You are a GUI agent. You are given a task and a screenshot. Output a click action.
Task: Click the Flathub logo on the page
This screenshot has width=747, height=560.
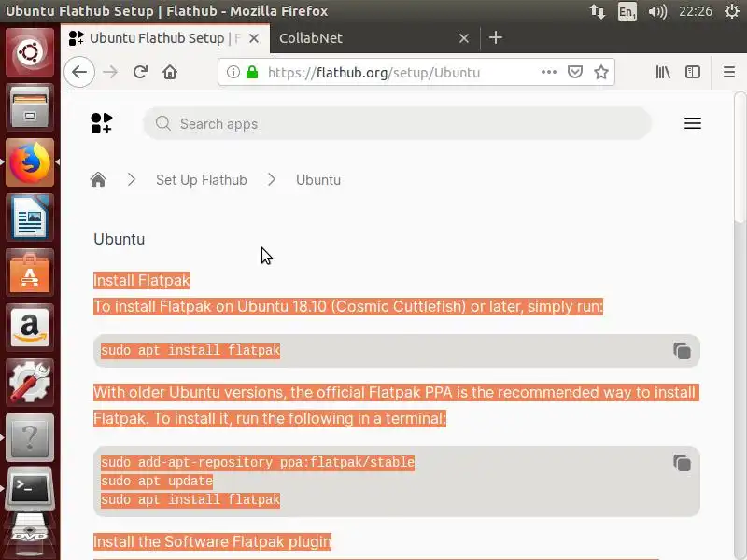click(102, 123)
